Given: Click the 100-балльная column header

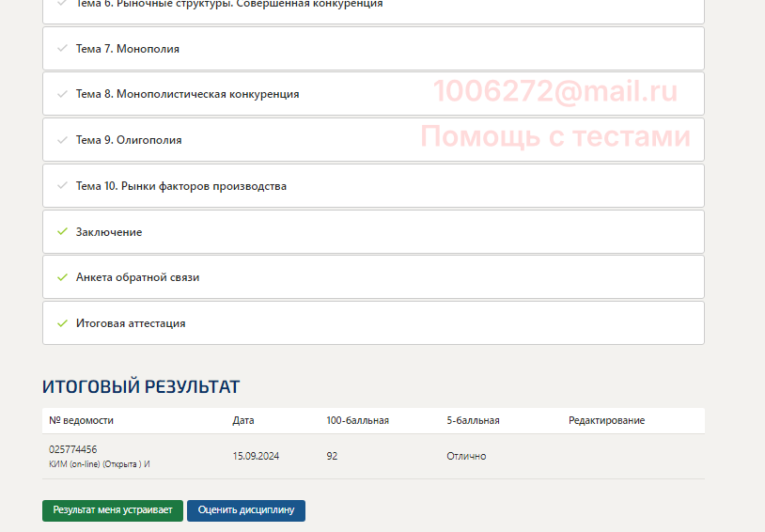Looking at the screenshot, I should 357,420.
